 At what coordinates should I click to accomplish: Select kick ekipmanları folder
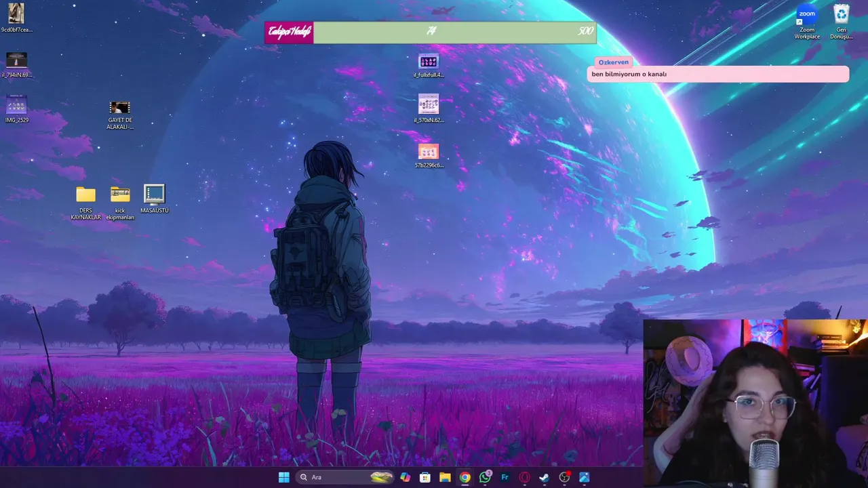click(120, 203)
